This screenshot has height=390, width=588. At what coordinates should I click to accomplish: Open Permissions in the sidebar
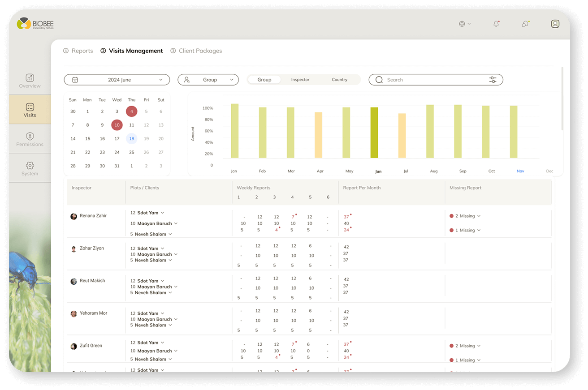click(30, 139)
